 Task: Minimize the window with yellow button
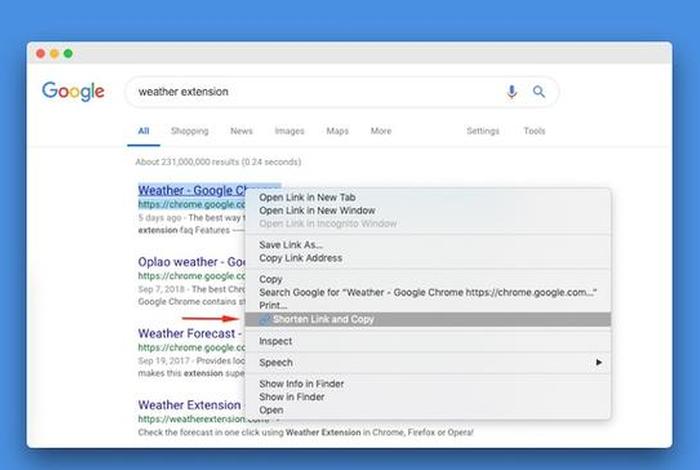[54, 54]
